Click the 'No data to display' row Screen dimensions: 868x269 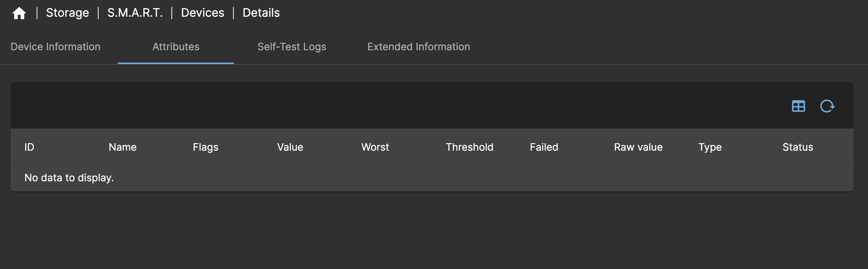tap(69, 178)
